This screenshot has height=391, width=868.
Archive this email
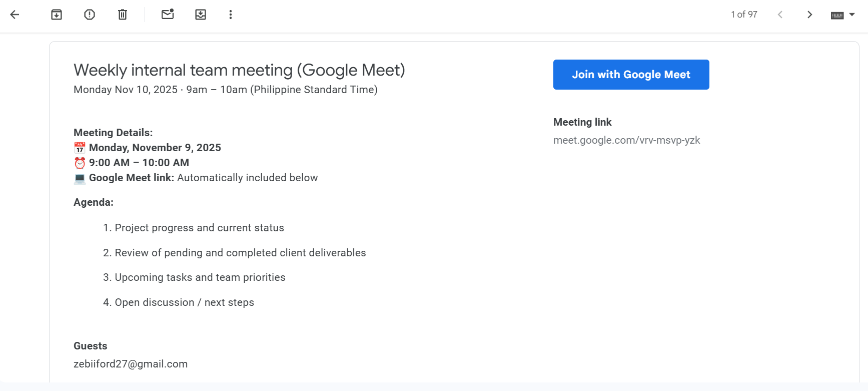57,15
